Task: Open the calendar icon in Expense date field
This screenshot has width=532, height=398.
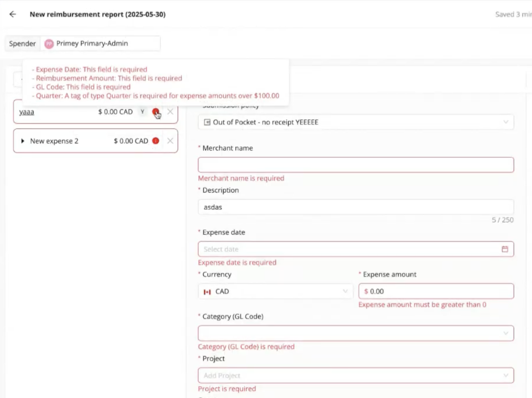Action: click(505, 249)
